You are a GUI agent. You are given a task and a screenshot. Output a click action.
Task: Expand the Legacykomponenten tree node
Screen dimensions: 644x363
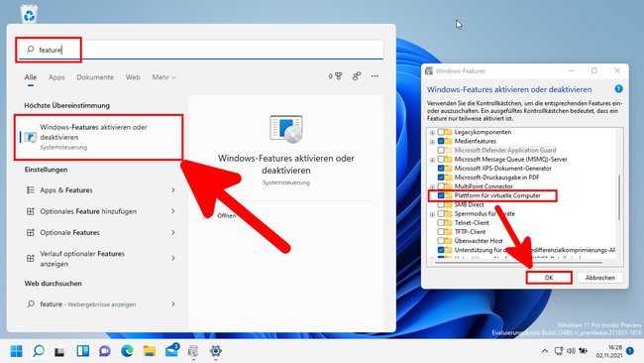(432, 132)
